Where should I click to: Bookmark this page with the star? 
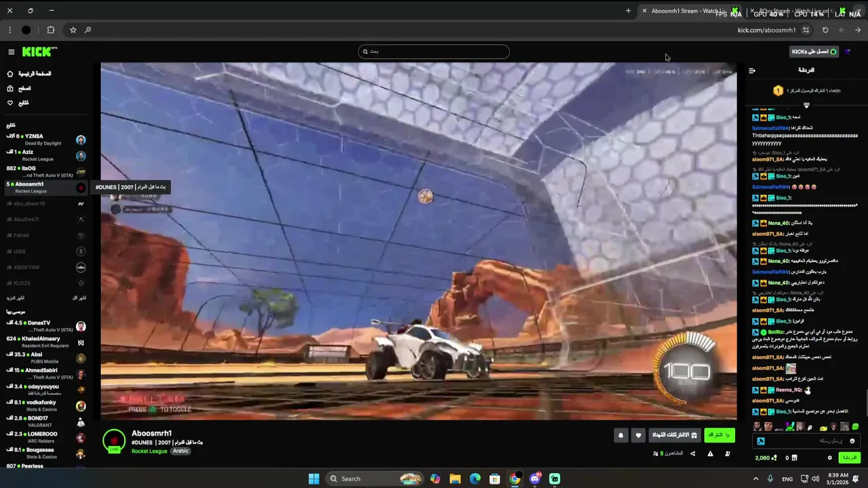tap(73, 30)
